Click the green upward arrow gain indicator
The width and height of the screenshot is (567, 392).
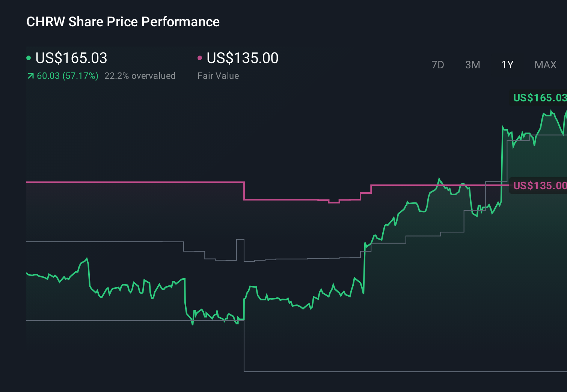(x=30, y=75)
